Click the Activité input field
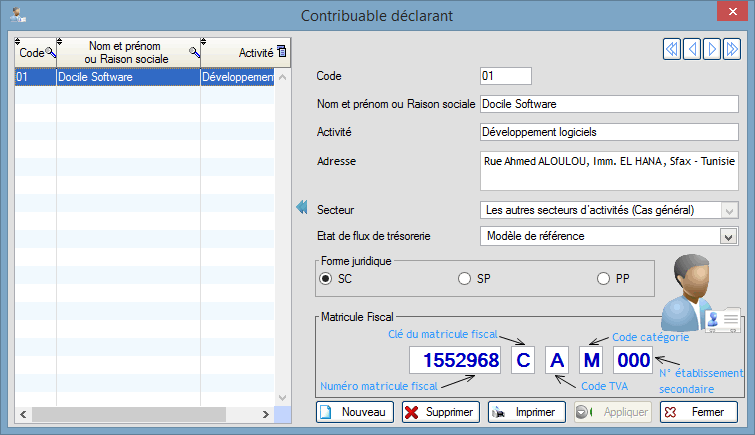Screen dimensions: 755x435 pyautogui.click(x=609, y=132)
